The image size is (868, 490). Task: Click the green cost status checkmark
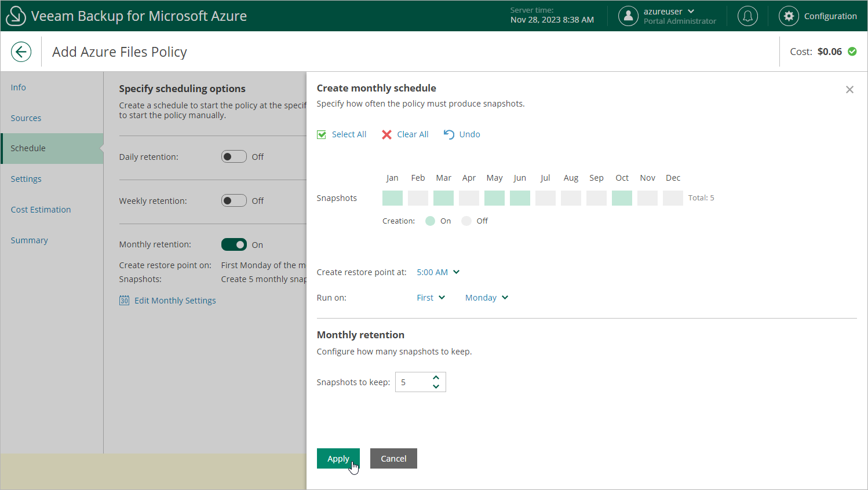pos(852,52)
